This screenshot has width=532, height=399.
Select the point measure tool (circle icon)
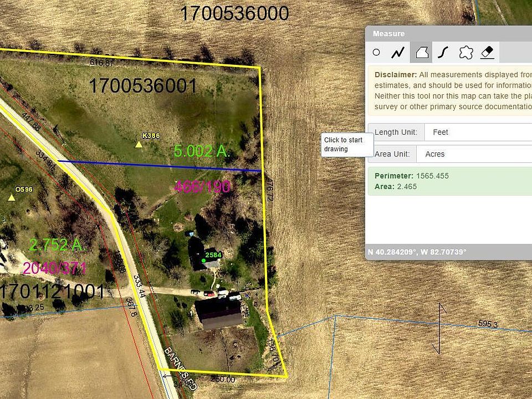pyautogui.click(x=376, y=53)
